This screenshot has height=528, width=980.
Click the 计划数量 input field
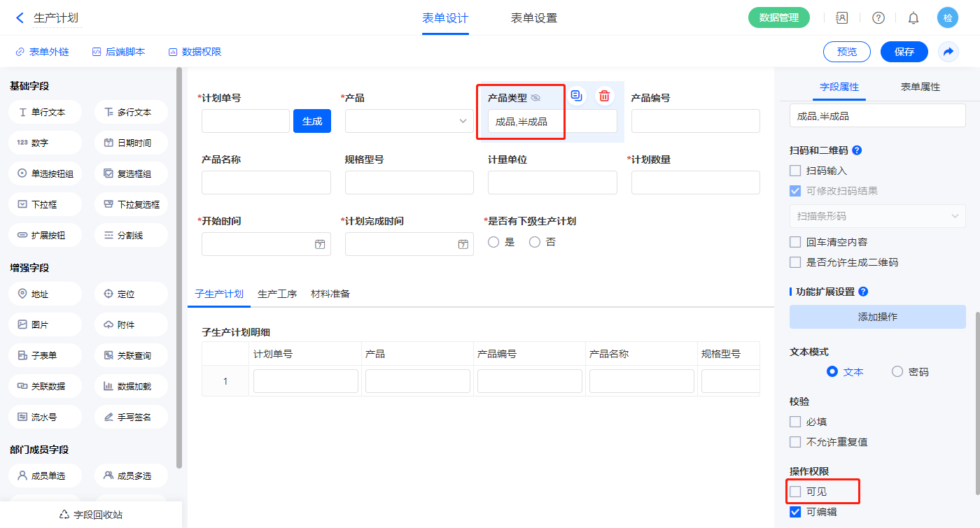pyautogui.click(x=695, y=183)
